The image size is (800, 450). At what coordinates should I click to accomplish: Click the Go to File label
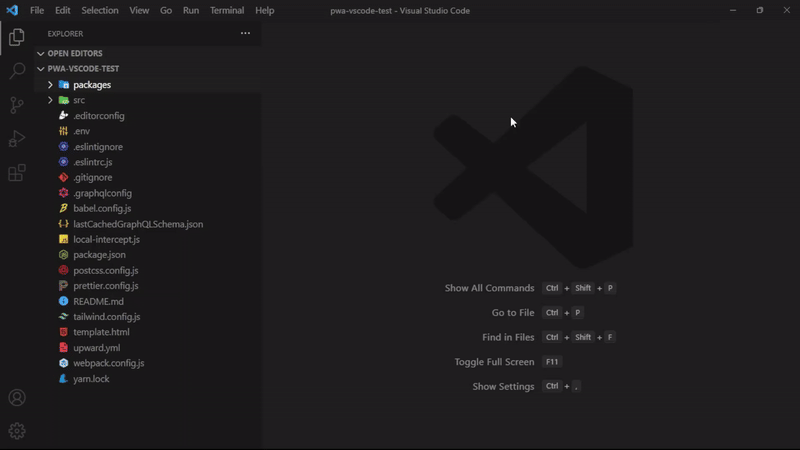click(513, 313)
